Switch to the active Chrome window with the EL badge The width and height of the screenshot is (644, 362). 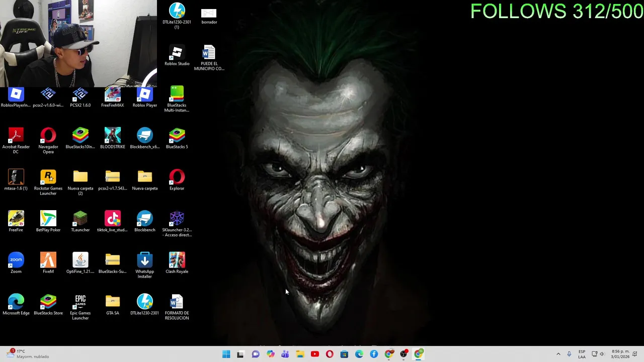tap(419, 354)
